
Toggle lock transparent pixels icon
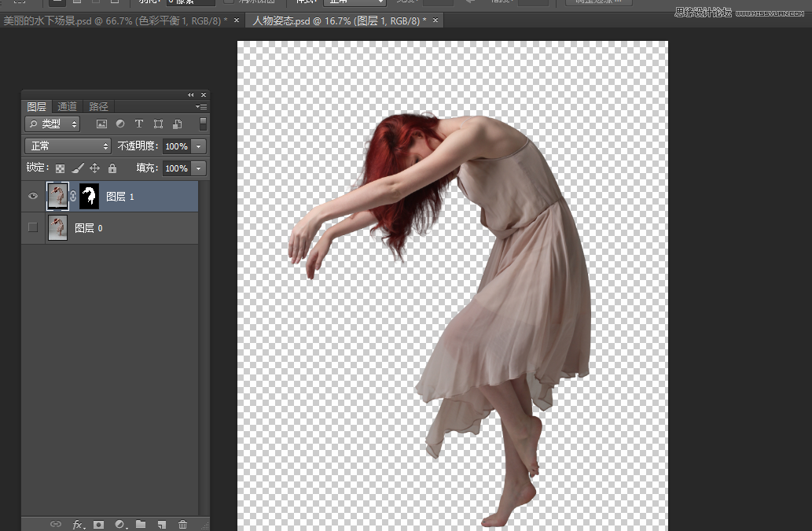60,168
